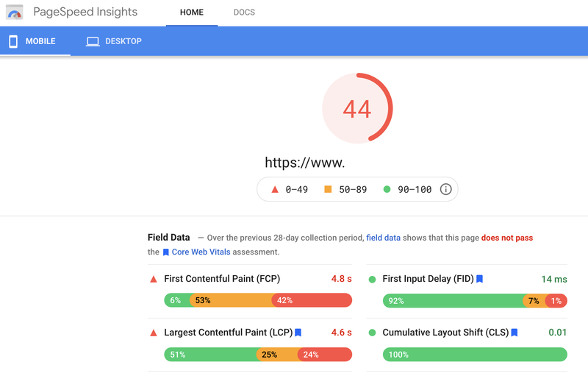Click the First Input Delay (FID) label

(x=428, y=279)
